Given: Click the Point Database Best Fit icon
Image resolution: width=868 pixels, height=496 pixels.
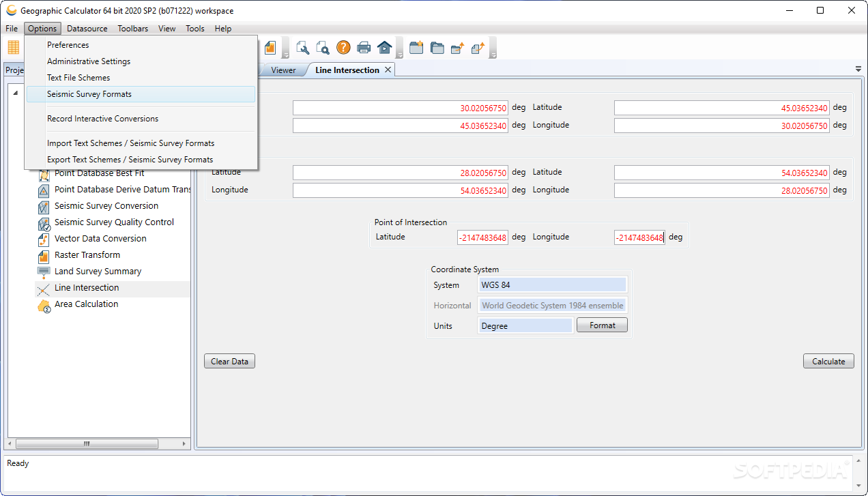Looking at the screenshot, I should (44, 174).
